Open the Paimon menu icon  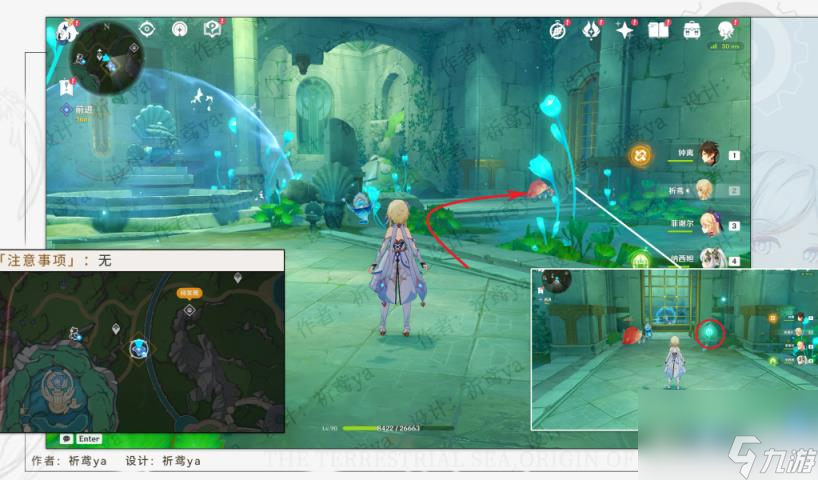click(66, 33)
